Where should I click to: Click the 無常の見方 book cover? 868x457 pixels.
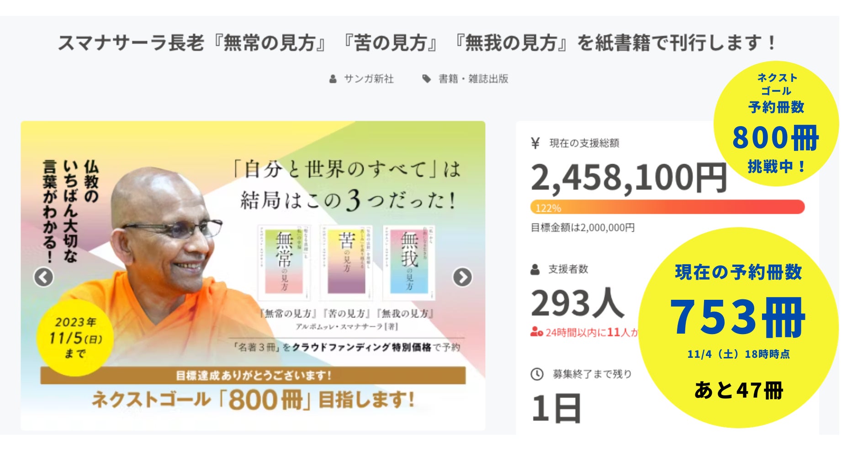[x=284, y=262]
